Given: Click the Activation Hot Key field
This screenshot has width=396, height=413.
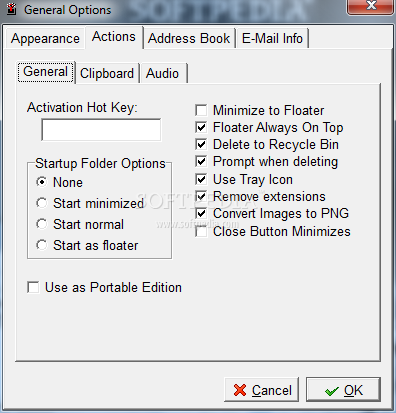Looking at the screenshot, I should pos(101,130).
